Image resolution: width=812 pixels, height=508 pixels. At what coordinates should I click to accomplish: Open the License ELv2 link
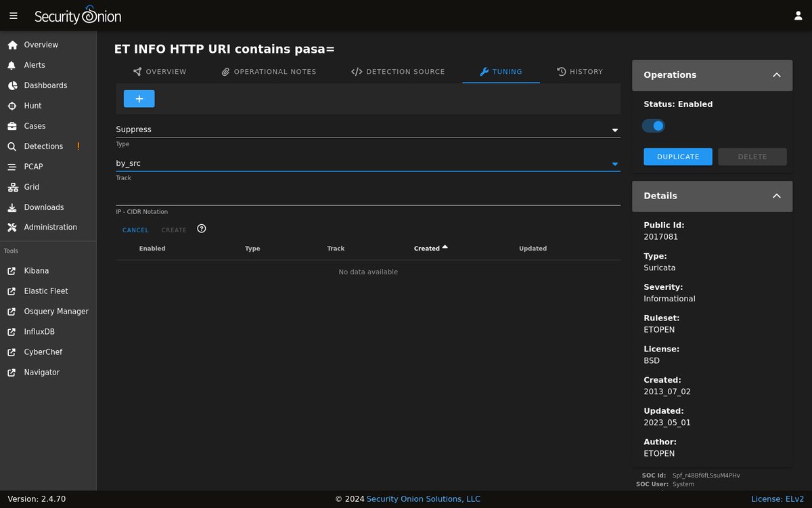(x=777, y=499)
